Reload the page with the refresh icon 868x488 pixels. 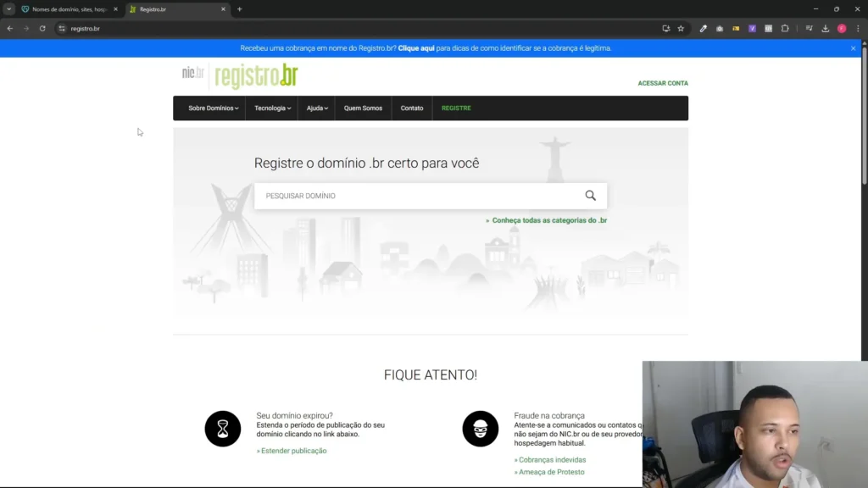(42, 28)
